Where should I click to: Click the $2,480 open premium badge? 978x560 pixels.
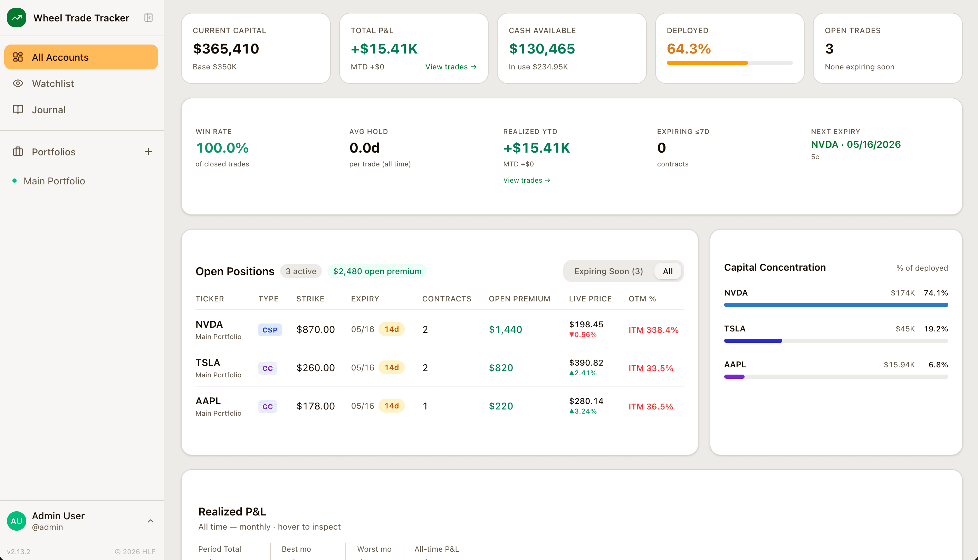(377, 271)
